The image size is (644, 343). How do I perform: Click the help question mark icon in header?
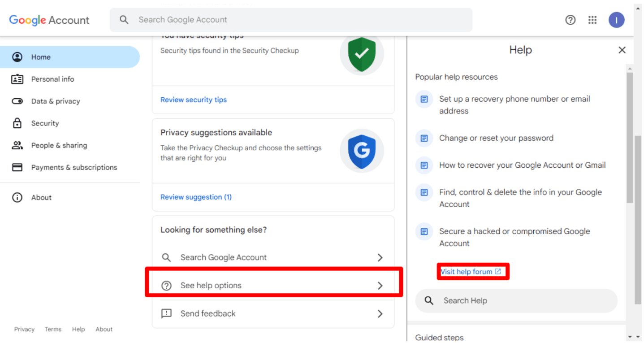click(570, 20)
